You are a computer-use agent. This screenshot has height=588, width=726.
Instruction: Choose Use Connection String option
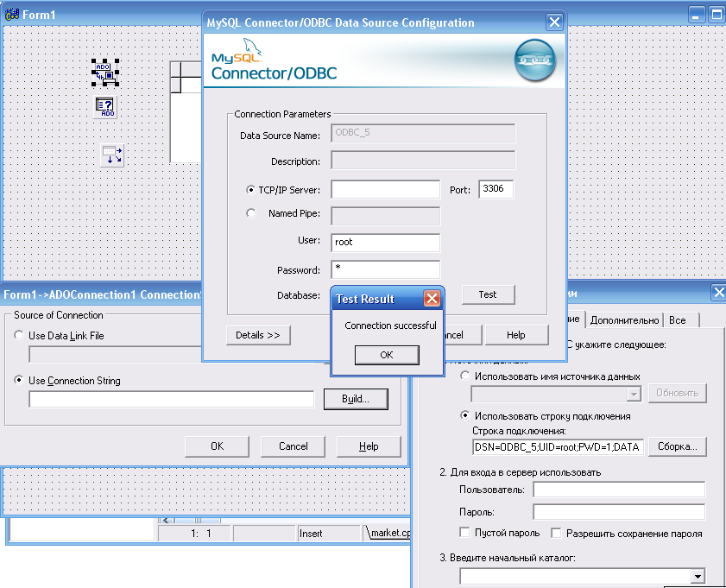pos(18,380)
